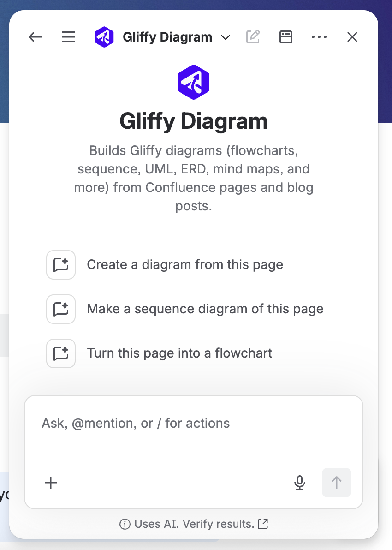Choose "Make a sequence diagram of this page"
The height and width of the screenshot is (550, 392).
point(205,309)
